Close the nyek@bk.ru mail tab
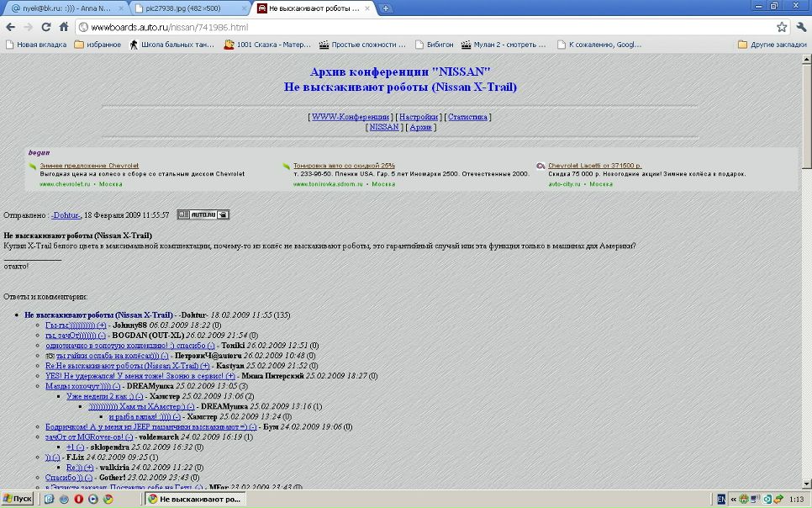This screenshot has width=812, height=508. (x=121, y=8)
